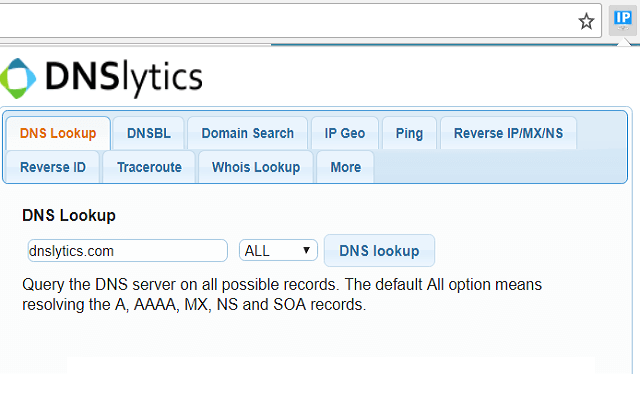Click the dropdown arrow next to ALL
This screenshot has height=400, width=640.
(x=306, y=250)
